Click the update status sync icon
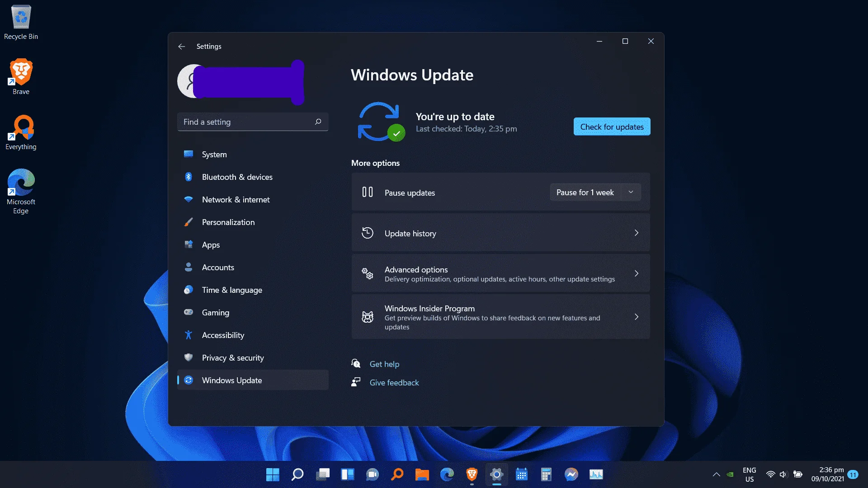Image resolution: width=868 pixels, height=488 pixels. (x=381, y=122)
